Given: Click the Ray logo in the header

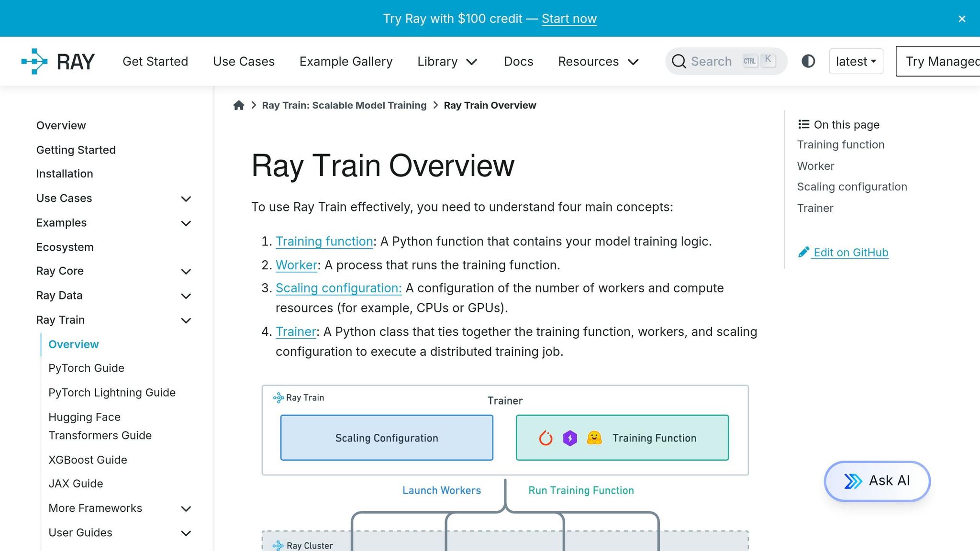Looking at the screenshot, I should pyautogui.click(x=58, y=61).
